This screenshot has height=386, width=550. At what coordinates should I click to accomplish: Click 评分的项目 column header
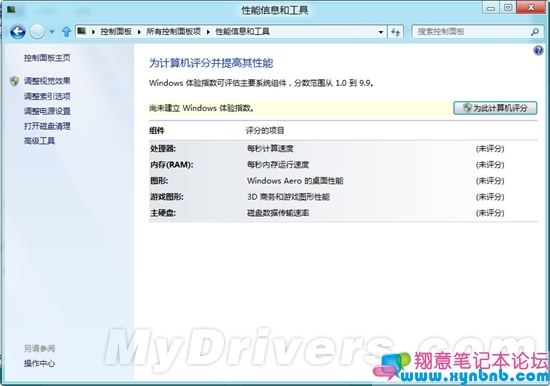(x=265, y=131)
